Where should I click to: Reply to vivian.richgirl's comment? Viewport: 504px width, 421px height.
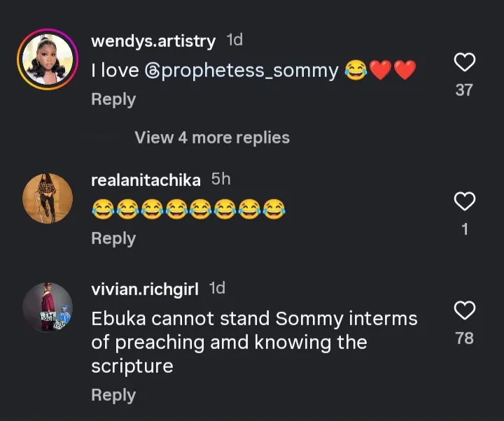point(113,395)
